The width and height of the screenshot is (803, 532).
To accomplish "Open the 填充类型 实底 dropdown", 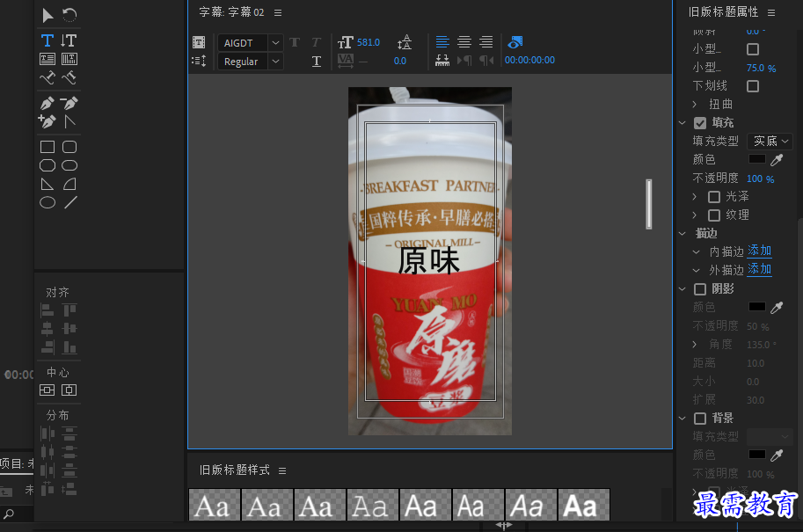I will click(x=770, y=141).
